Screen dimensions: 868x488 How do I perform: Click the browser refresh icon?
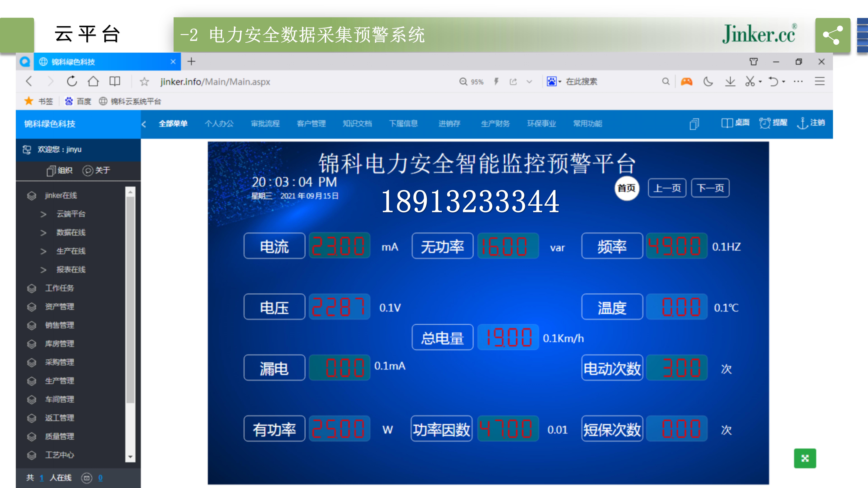72,81
